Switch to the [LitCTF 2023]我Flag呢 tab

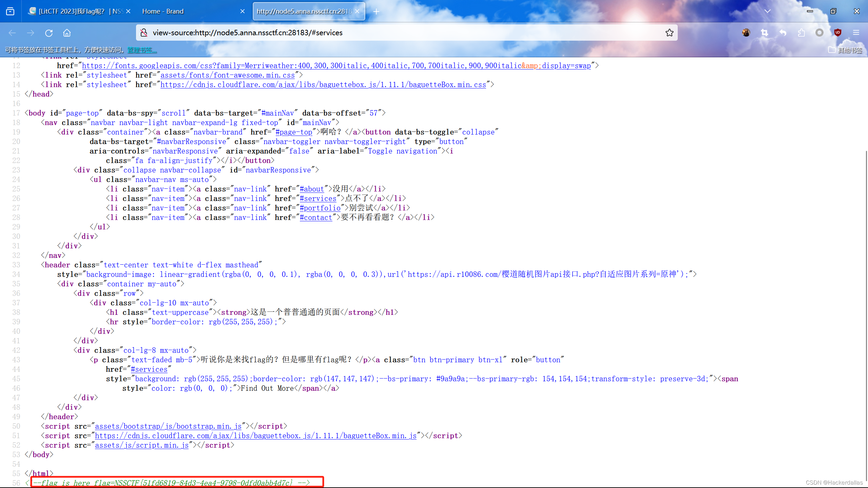click(x=75, y=11)
